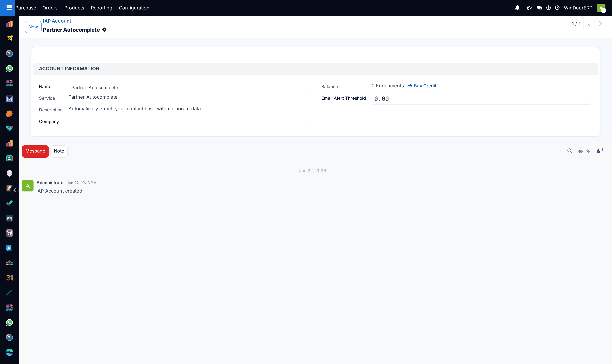612x364 pixels.
Task: Open the teal wave app icon
Action: pos(9,353)
